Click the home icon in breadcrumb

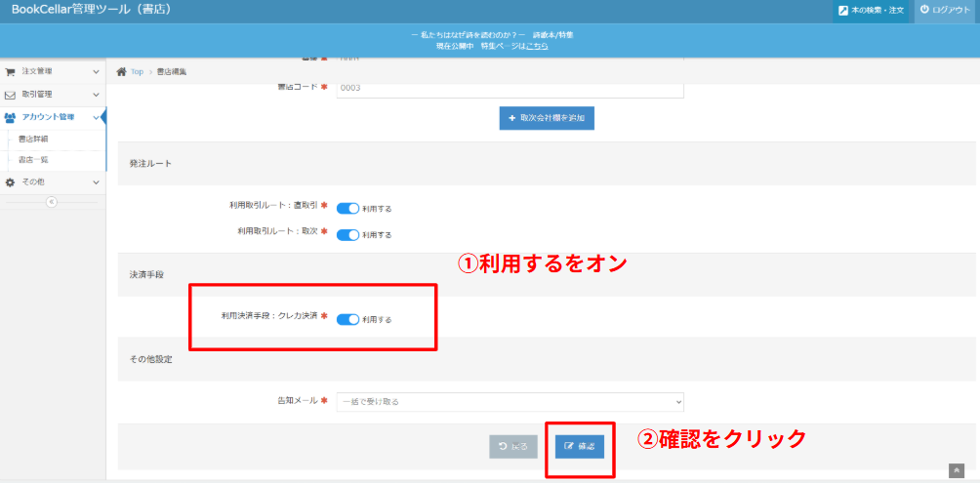tap(122, 72)
